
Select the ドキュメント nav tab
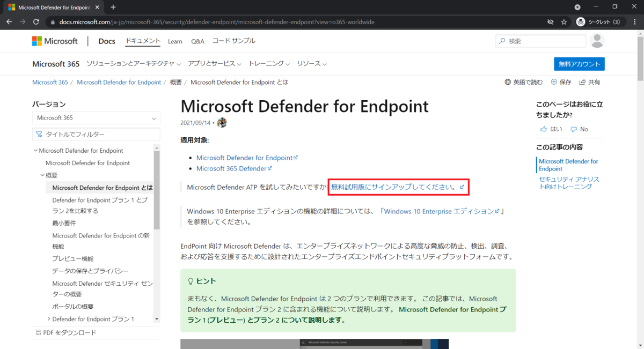point(143,41)
